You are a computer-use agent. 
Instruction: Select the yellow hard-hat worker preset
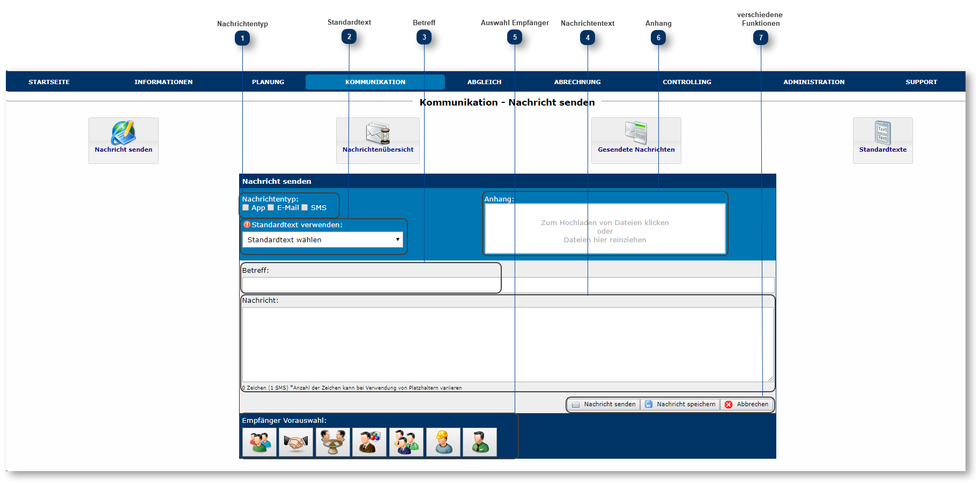tap(443, 442)
